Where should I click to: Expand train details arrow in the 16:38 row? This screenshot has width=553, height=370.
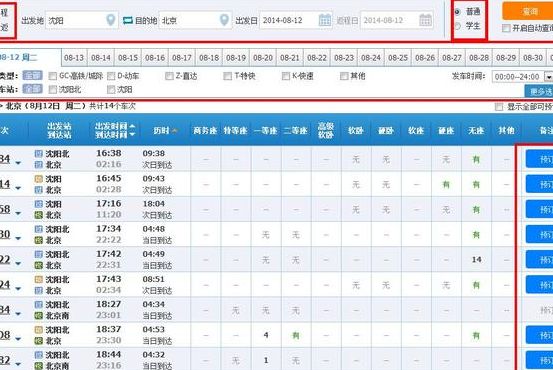[18, 163]
